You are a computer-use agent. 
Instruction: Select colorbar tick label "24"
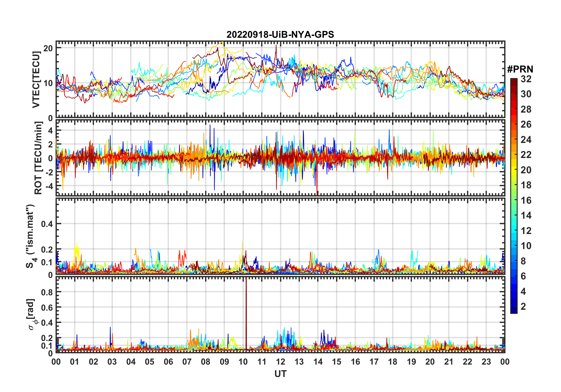pos(526,140)
